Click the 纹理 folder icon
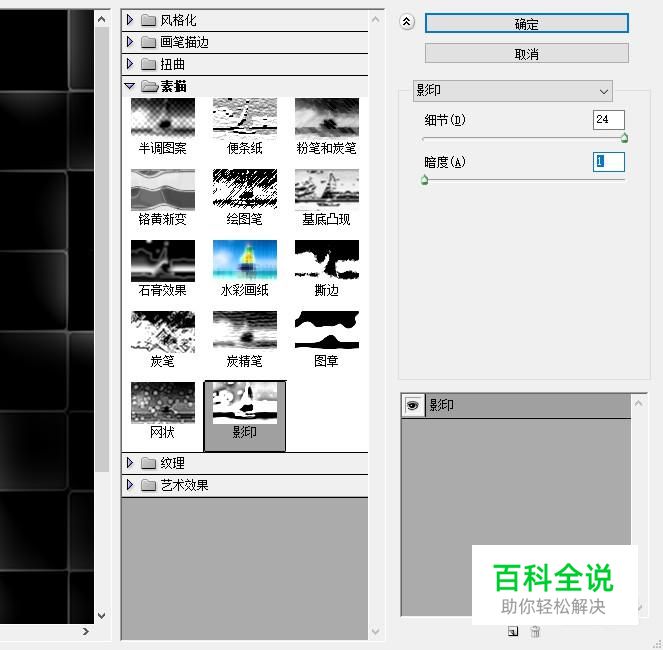The width and height of the screenshot is (663, 650). 148,463
